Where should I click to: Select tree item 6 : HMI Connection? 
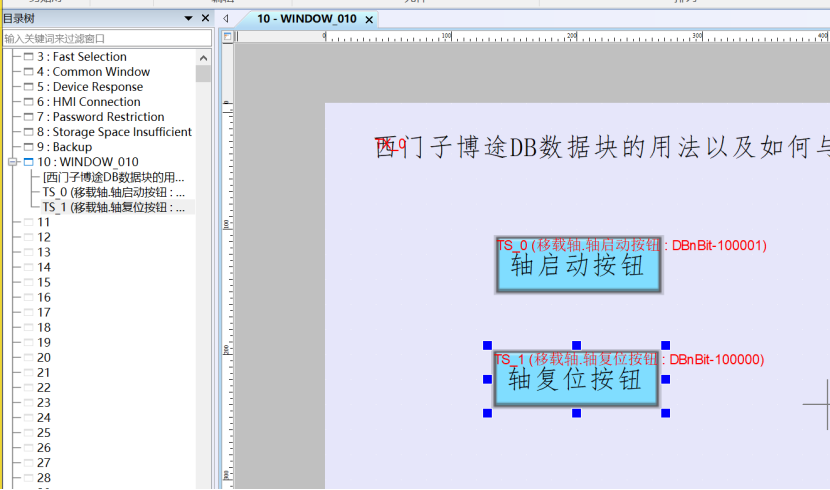coord(88,102)
